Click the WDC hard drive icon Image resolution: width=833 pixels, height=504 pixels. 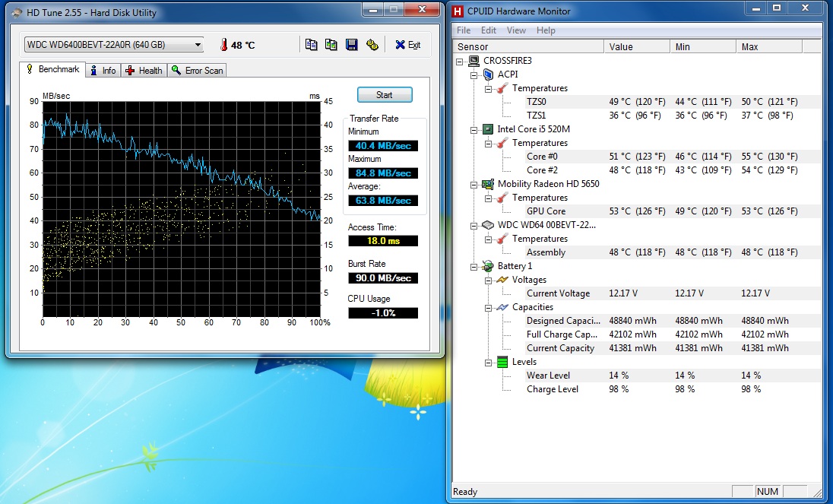pyautogui.click(x=488, y=225)
